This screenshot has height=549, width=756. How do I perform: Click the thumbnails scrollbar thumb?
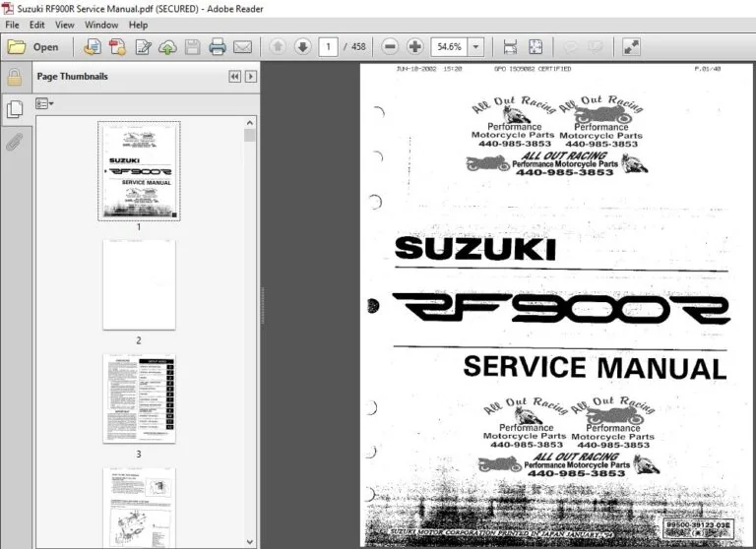click(x=250, y=136)
